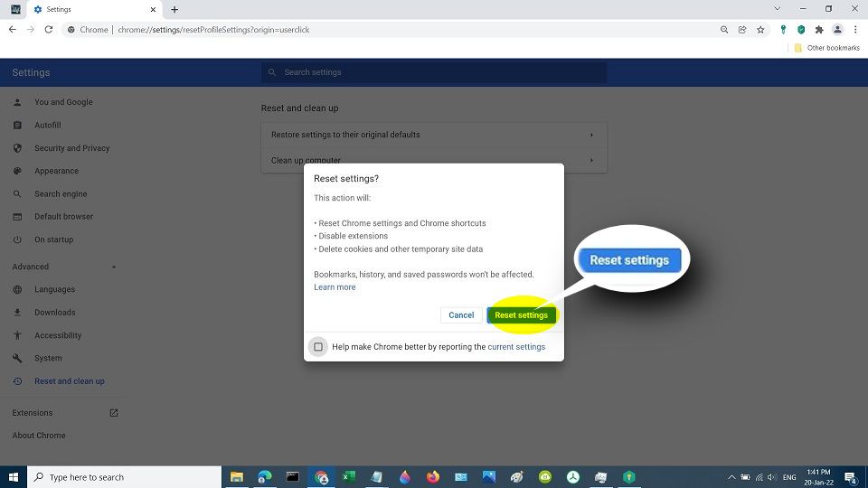Viewport: 868px width, 488px height.
Task: Open the current settings link
Action: (516, 347)
